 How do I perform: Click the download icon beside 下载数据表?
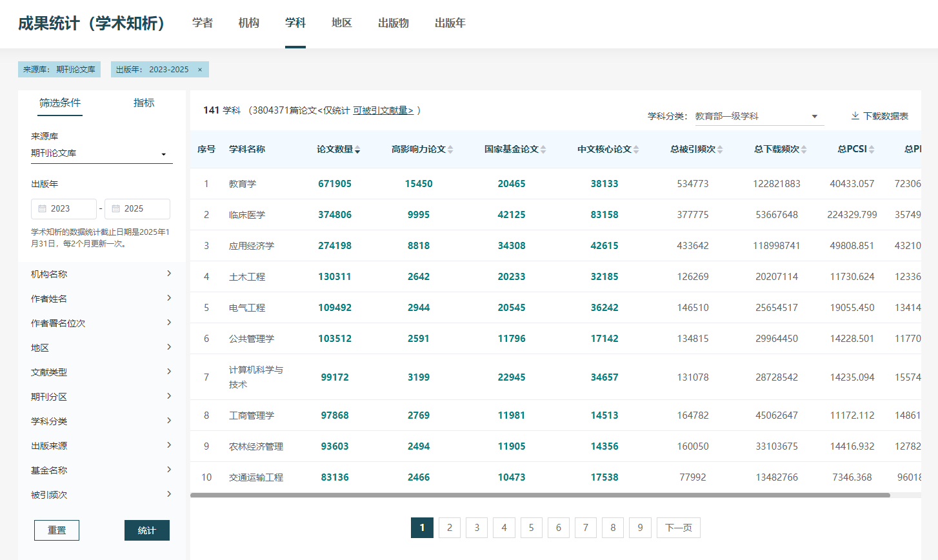point(855,115)
